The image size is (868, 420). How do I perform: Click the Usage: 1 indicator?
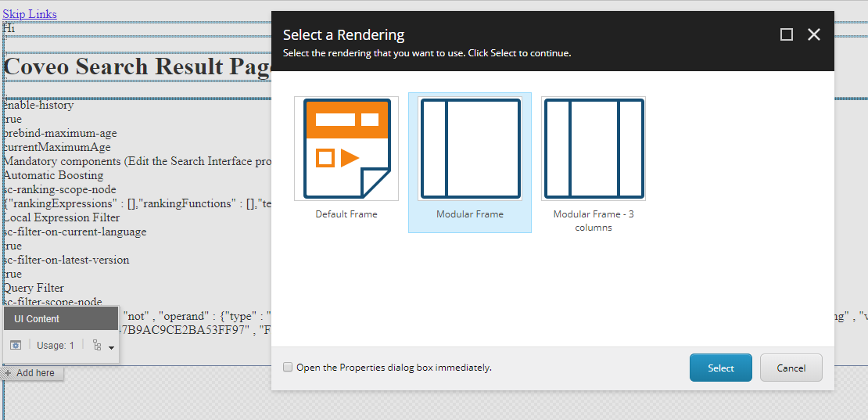(56, 345)
